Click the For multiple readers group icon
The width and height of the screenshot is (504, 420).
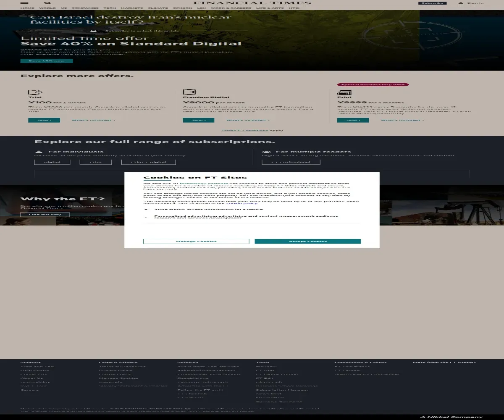pyautogui.click(x=266, y=152)
